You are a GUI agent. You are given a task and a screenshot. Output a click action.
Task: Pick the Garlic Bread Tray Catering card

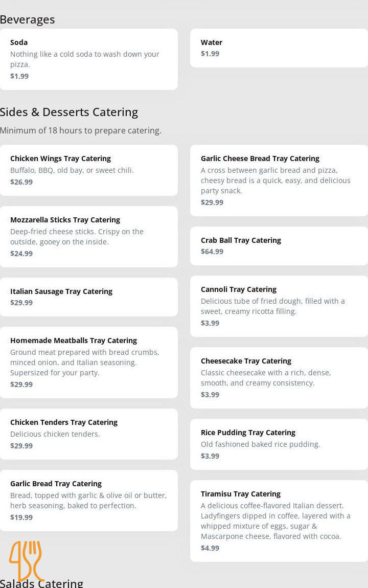tap(89, 501)
